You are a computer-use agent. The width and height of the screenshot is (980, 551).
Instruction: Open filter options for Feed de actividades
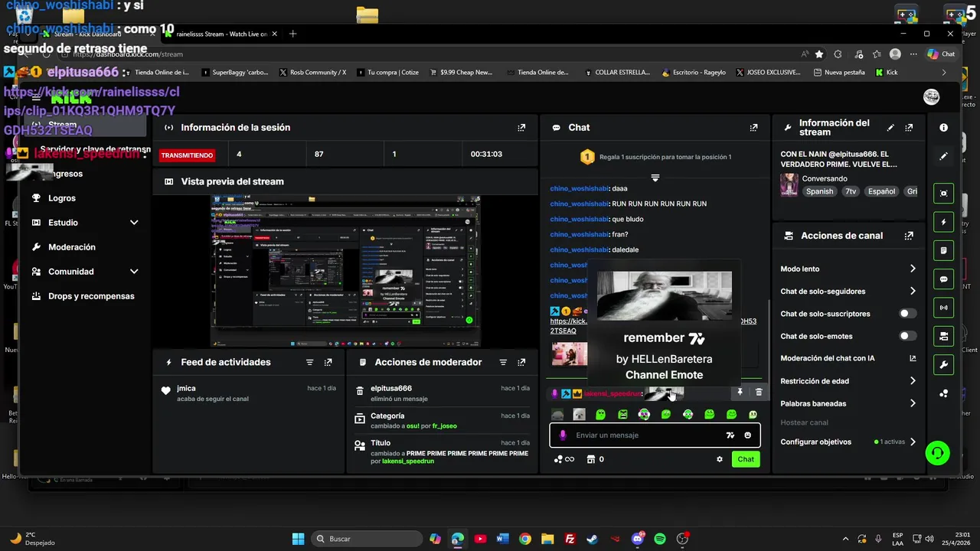tap(309, 362)
